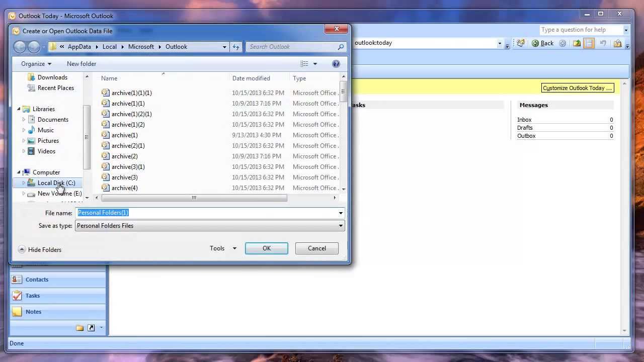The width and height of the screenshot is (644, 362).
Task: Select file archive(3)(1)
Action: (x=128, y=167)
